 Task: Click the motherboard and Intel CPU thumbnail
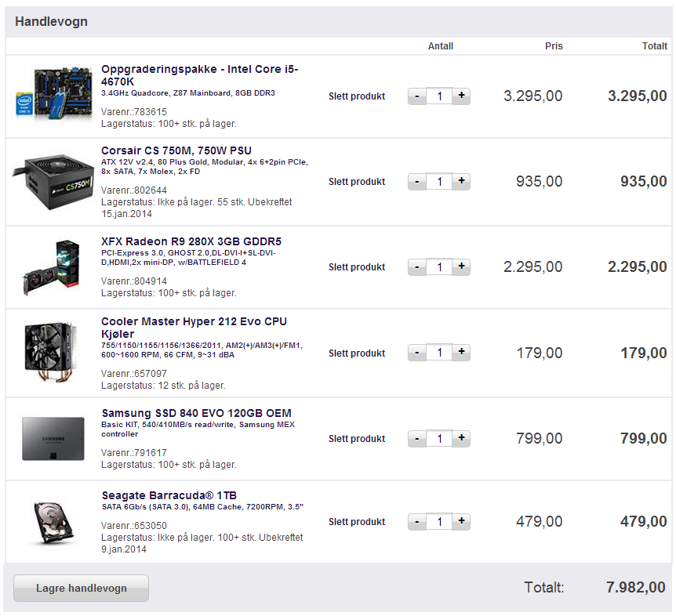pos(54,92)
